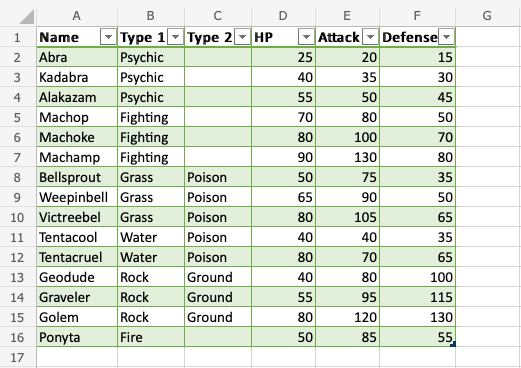Select column D header
The height and width of the screenshot is (368, 521).
tap(283, 16)
